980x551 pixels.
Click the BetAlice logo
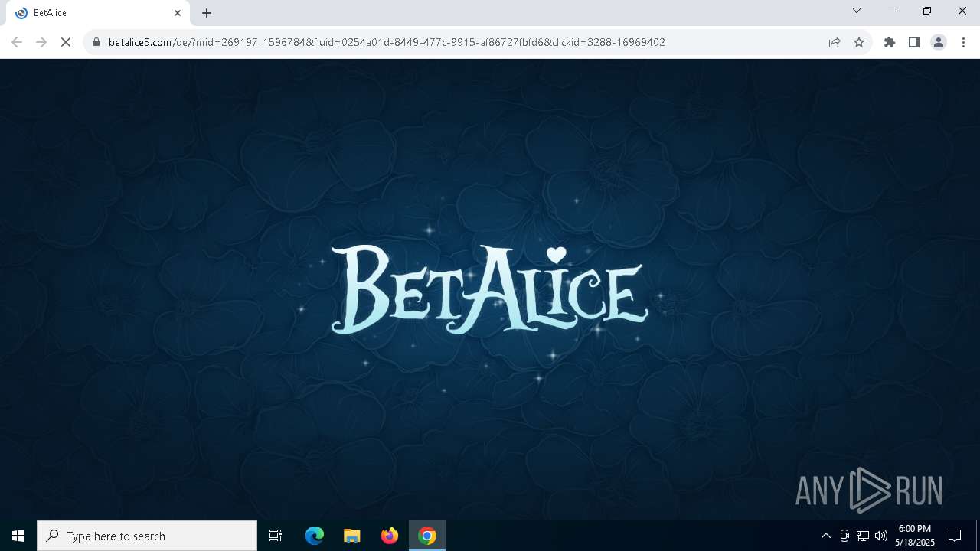(490, 289)
